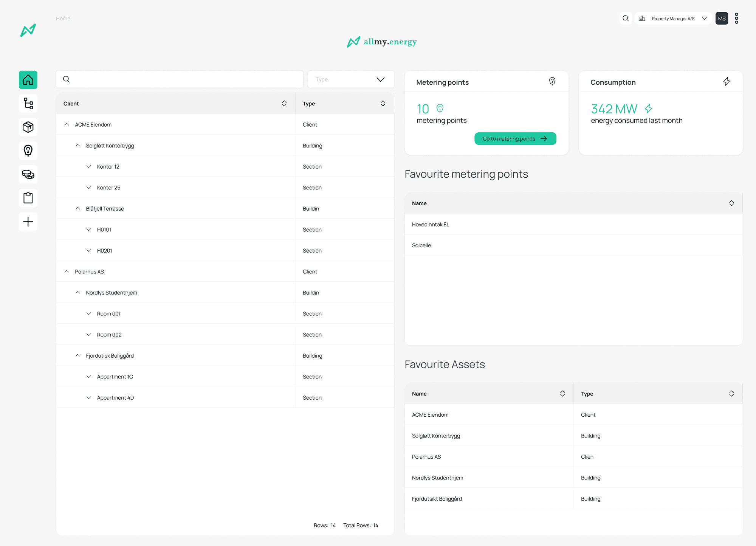Sort favourite metering points by Name
This screenshot has width=756, height=546.
tap(731, 203)
